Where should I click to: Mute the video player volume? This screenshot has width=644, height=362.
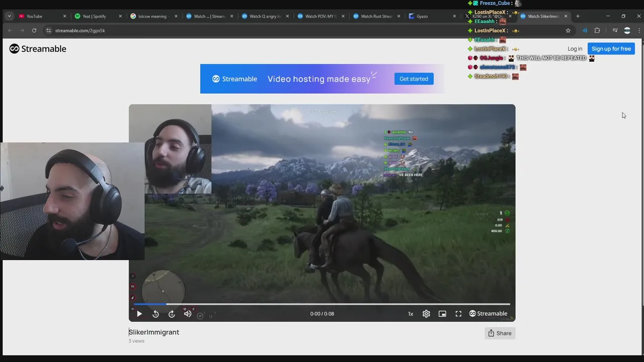click(x=188, y=314)
